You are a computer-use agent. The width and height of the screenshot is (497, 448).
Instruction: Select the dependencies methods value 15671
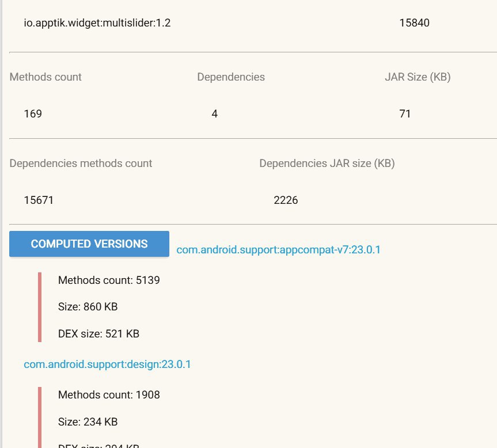point(39,200)
